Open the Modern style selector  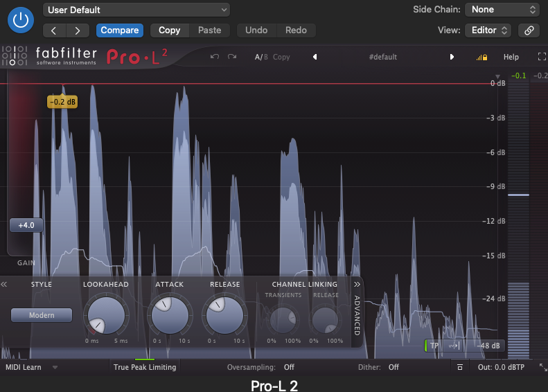tap(42, 315)
